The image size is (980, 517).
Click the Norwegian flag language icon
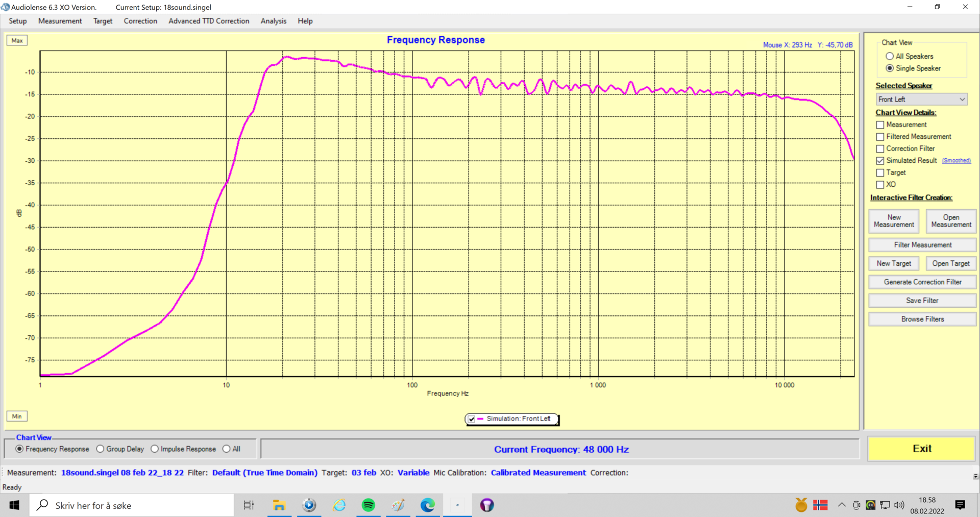(x=820, y=505)
